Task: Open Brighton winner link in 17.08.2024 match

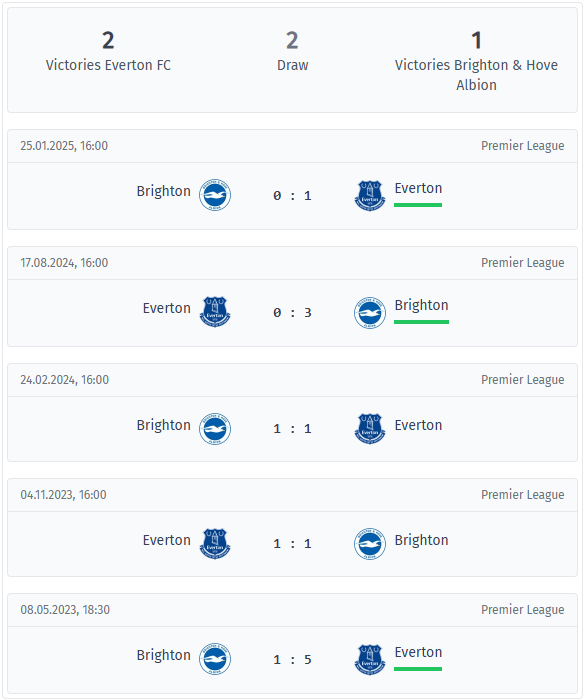Action: (x=421, y=305)
